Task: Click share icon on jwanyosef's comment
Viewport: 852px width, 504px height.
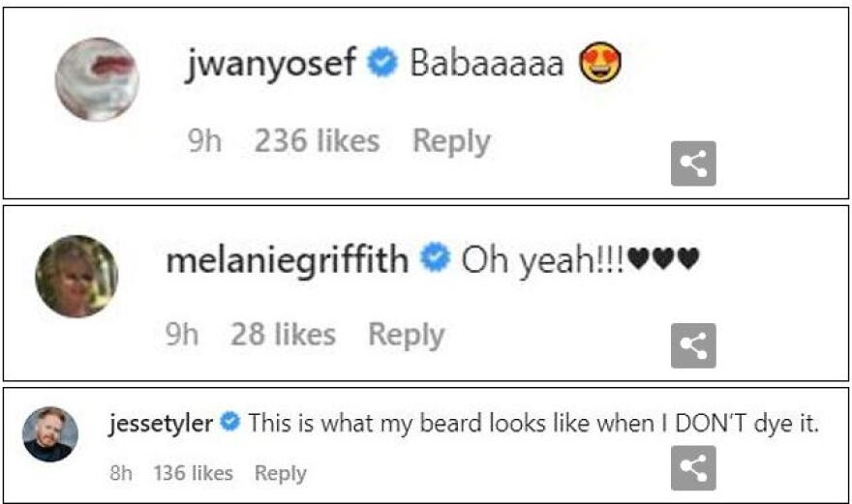Action: (693, 163)
